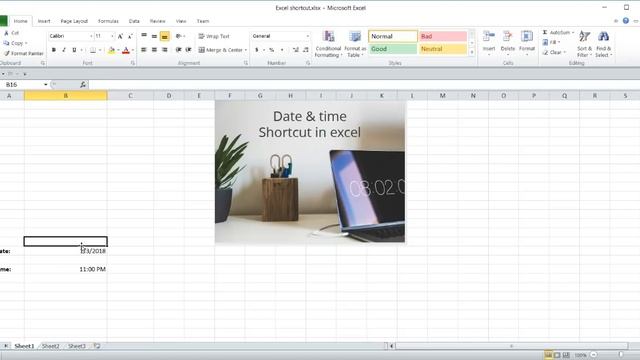Switch to the Insert ribbon tab
The height and width of the screenshot is (360, 640).
point(44,21)
